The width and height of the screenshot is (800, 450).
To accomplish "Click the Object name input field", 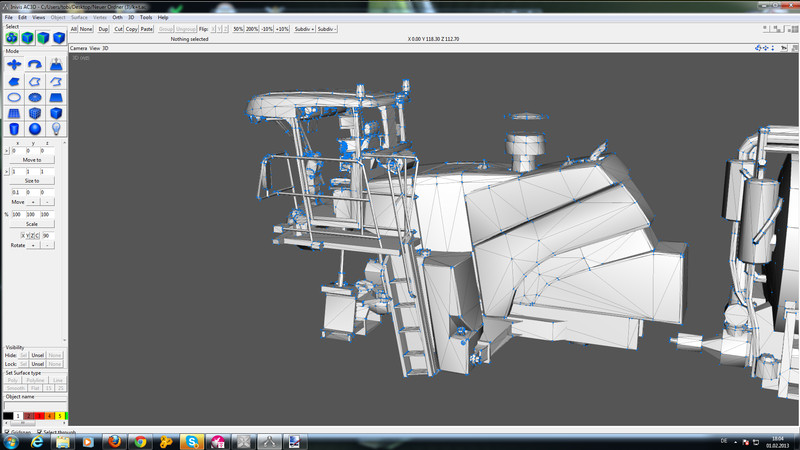I will tap(35, 406).
